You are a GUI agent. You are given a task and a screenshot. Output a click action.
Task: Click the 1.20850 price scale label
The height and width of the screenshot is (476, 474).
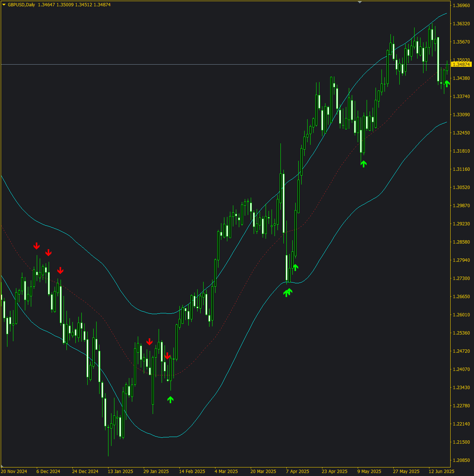462,460
